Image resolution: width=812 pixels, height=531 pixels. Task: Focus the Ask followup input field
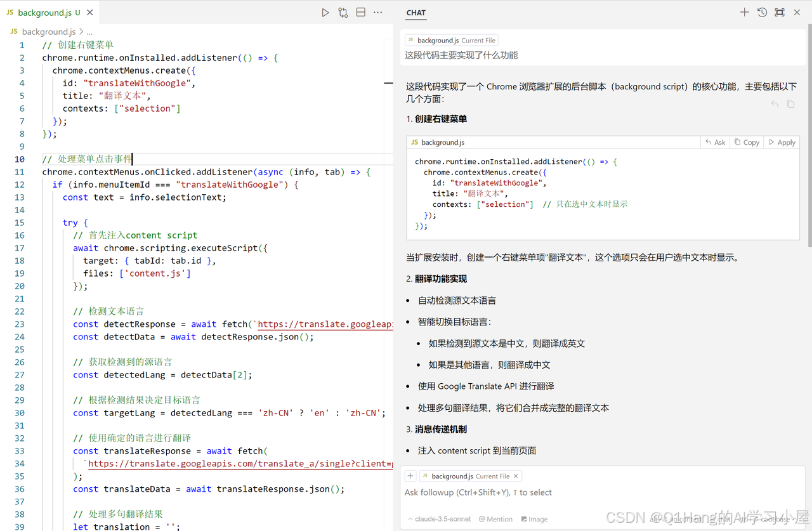click(603, 492)
